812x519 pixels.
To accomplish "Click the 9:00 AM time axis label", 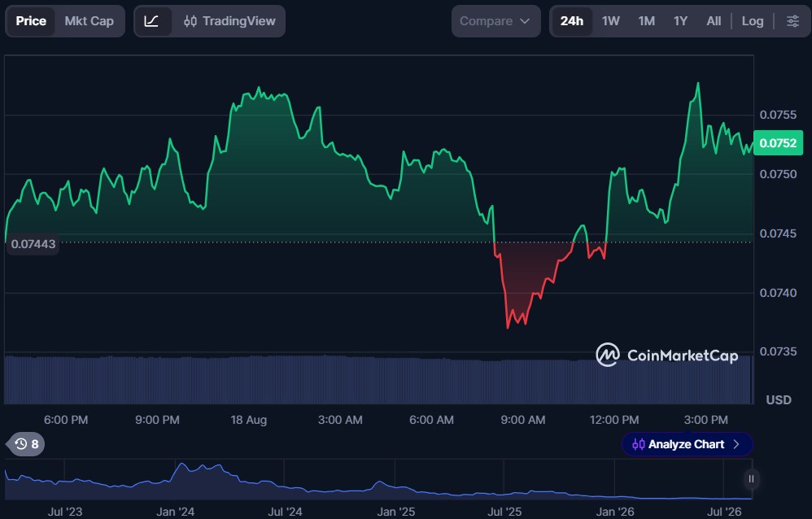I will (523, 420).
